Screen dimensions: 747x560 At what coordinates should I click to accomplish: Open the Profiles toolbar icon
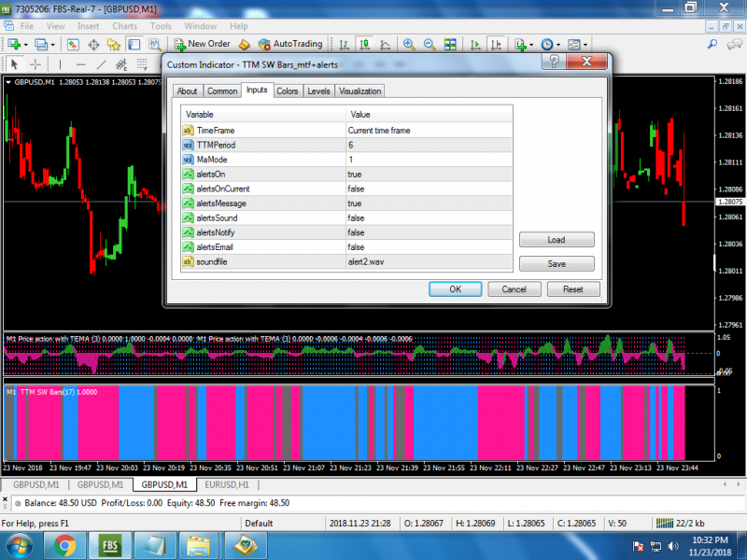coord(41,44)
